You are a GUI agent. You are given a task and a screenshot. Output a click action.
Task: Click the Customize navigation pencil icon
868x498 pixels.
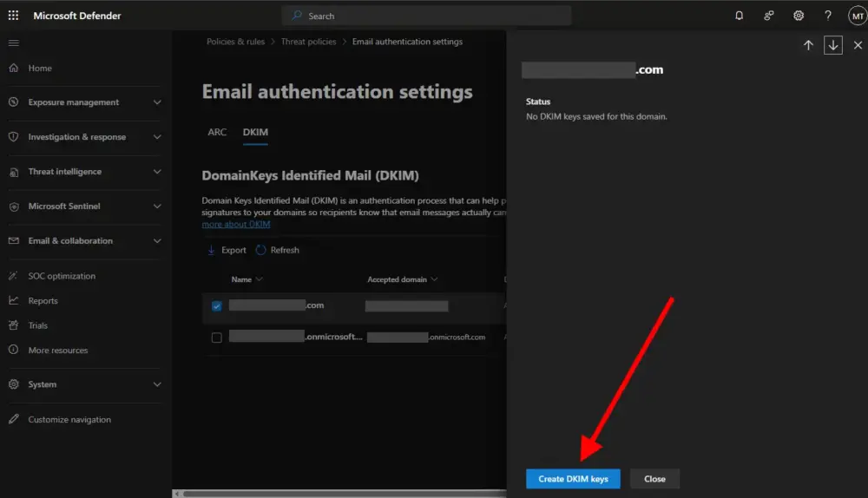tap(14, 419)
